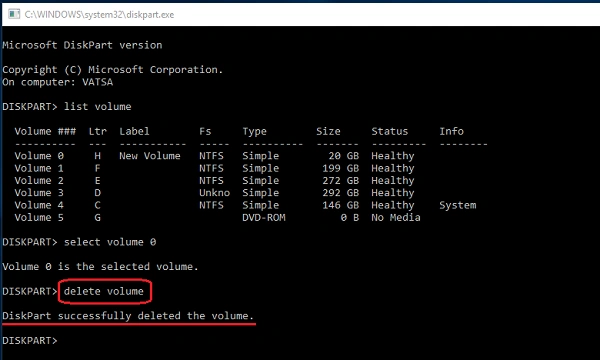Click the 'On computer: VATSA' line
600x360 pixels.
[58, 82]
